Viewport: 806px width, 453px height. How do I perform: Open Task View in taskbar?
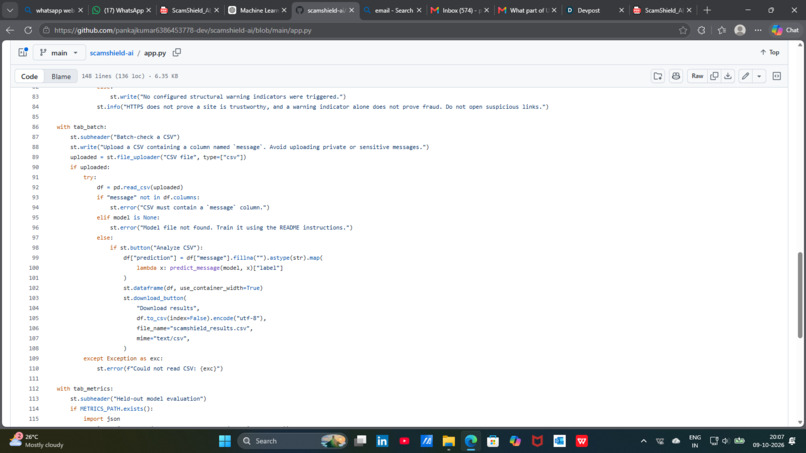[x=360, y=441]
